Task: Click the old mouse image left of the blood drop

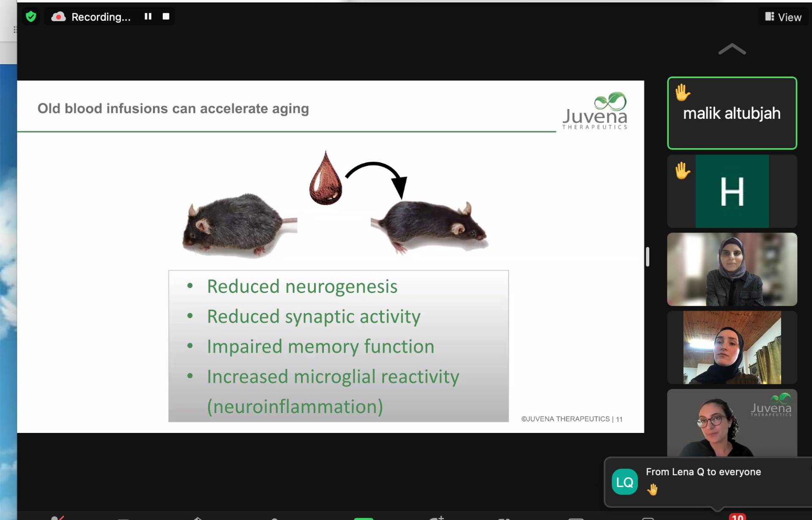Action: click(x=239, y=225)
